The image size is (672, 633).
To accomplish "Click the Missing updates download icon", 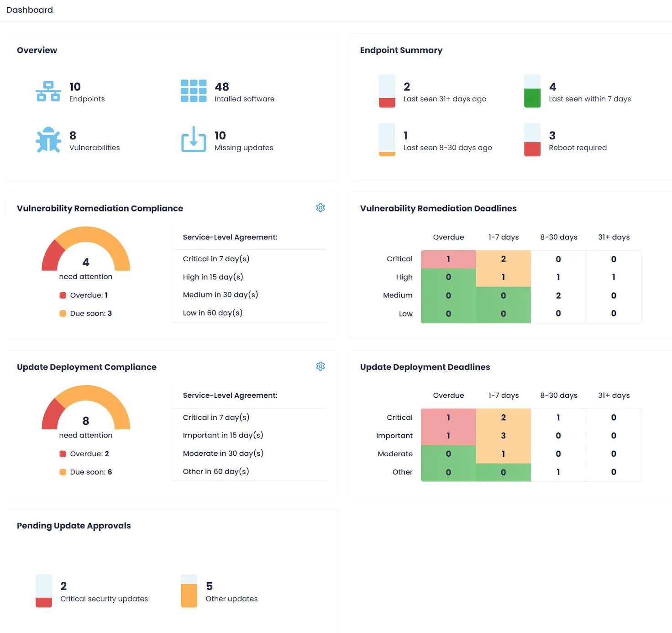I will [x=193, y=140].
